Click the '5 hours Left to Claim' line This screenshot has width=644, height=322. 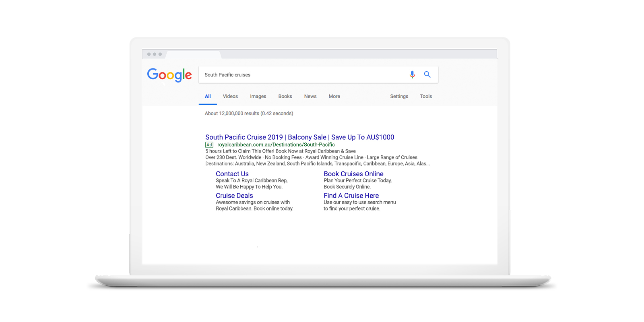[x=281, y=151]
